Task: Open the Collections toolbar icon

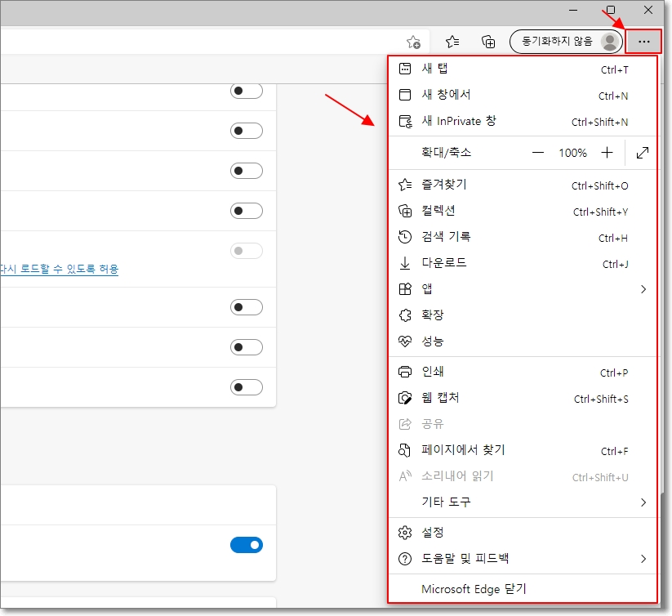Action: (488, 42)
